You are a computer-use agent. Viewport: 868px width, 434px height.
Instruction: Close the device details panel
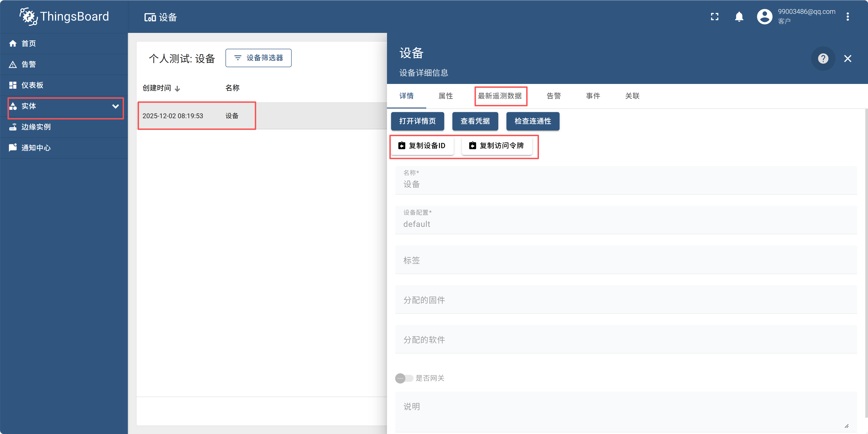pyautogui.click(x=847, y=59)
